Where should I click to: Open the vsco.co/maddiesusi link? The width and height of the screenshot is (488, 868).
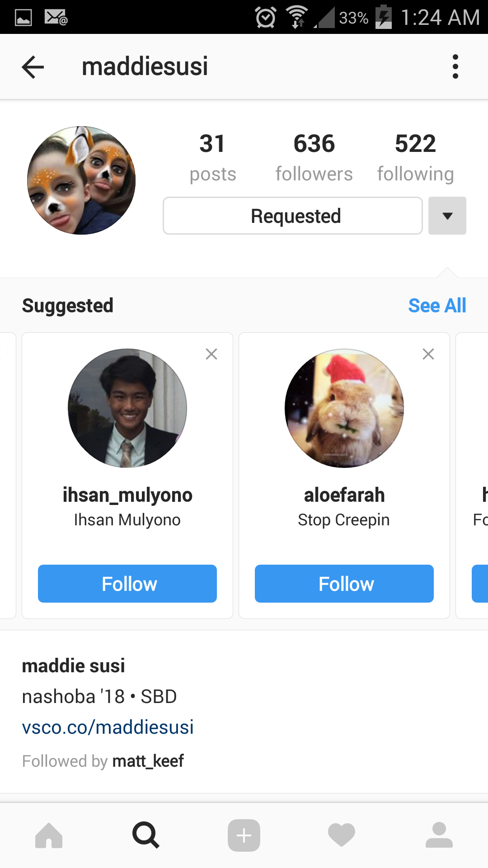click(x=108, y=727)
